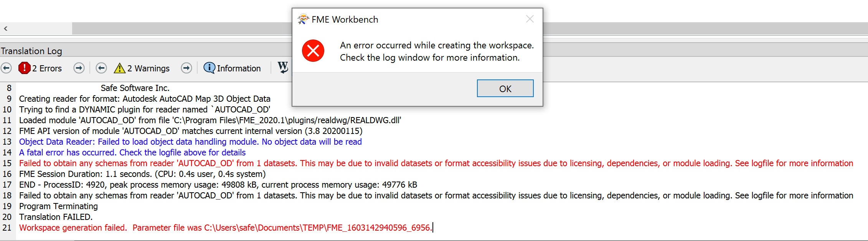Screen dimensions: 868x241
Task: Select the 'A fatal error has occurred' line
Action: [x=132, y=152]
